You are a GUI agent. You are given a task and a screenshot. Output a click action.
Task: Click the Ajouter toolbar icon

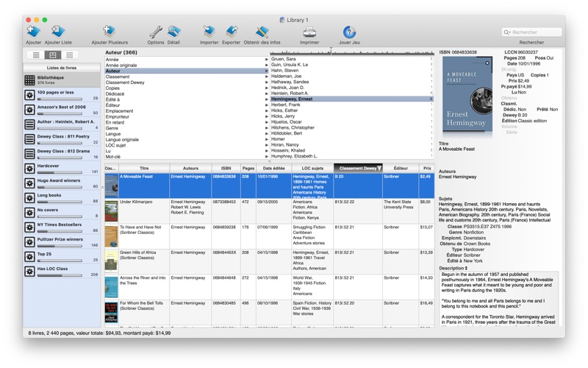pyautogui.click(x=33, y=32)
